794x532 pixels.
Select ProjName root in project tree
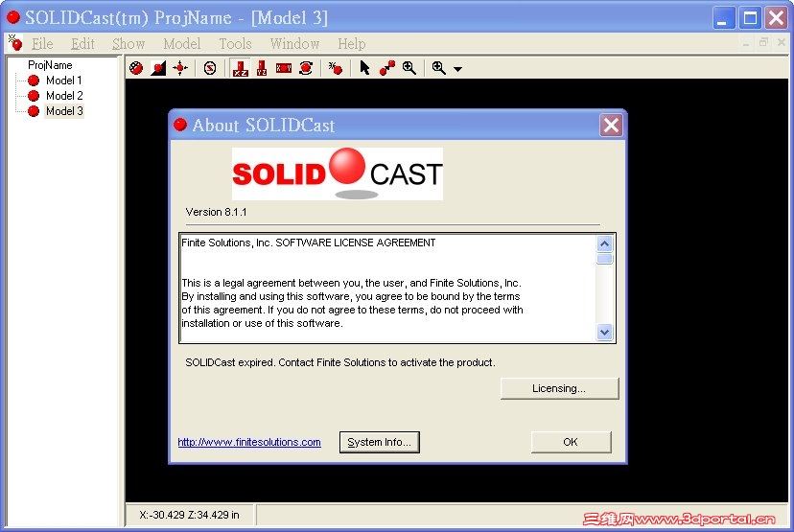point(50,65)
